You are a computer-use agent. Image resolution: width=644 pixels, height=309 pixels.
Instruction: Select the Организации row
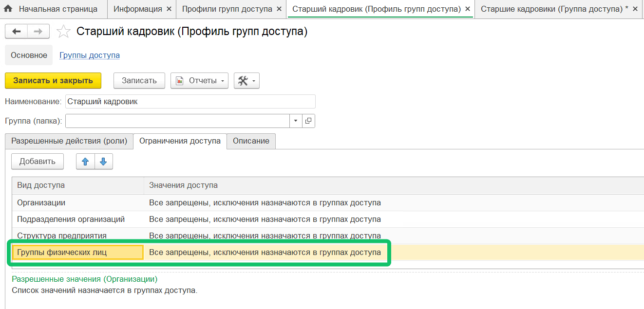click(328, 202)
